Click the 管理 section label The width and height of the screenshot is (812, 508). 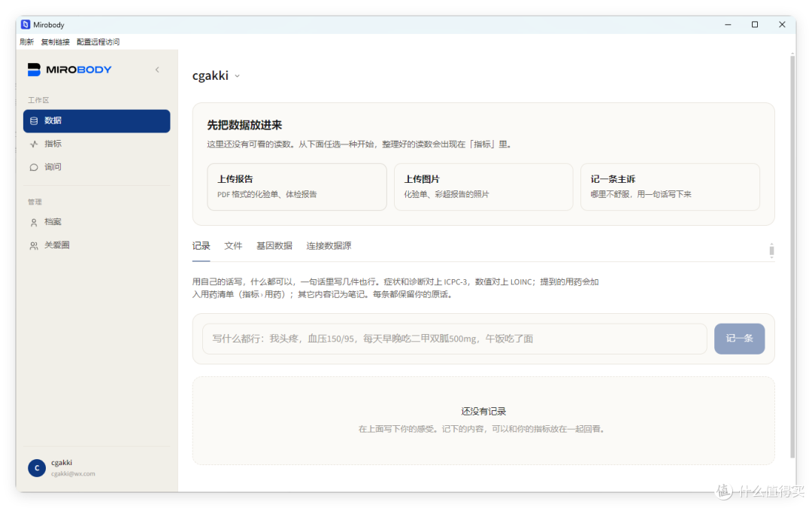35,202
